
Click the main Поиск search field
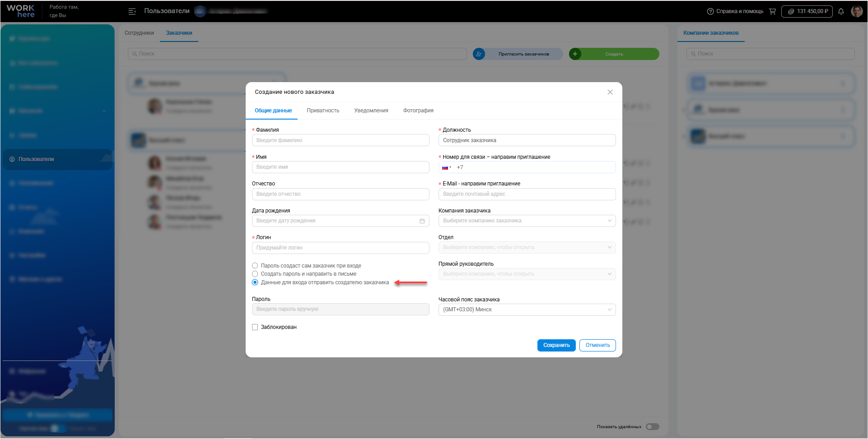coord(297,54)
